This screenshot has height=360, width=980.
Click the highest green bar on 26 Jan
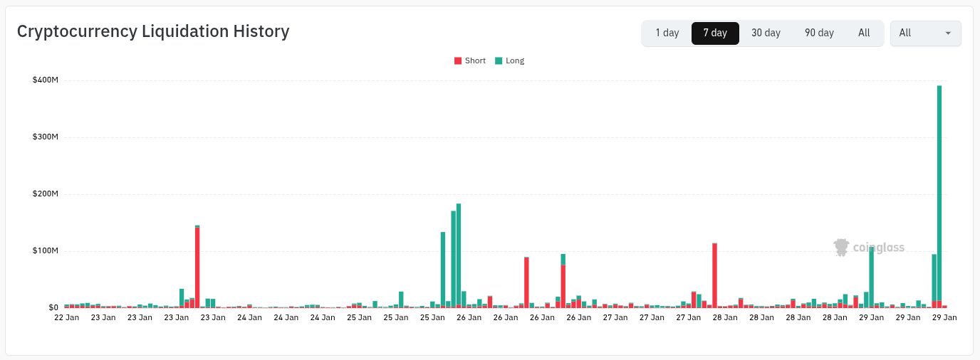[459, 256]
